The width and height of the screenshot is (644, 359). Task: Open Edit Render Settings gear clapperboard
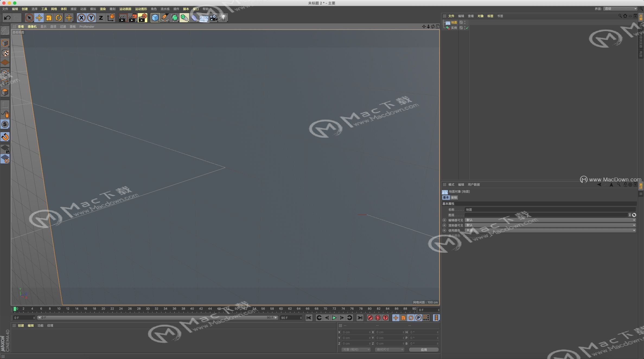tap(143, 18)
